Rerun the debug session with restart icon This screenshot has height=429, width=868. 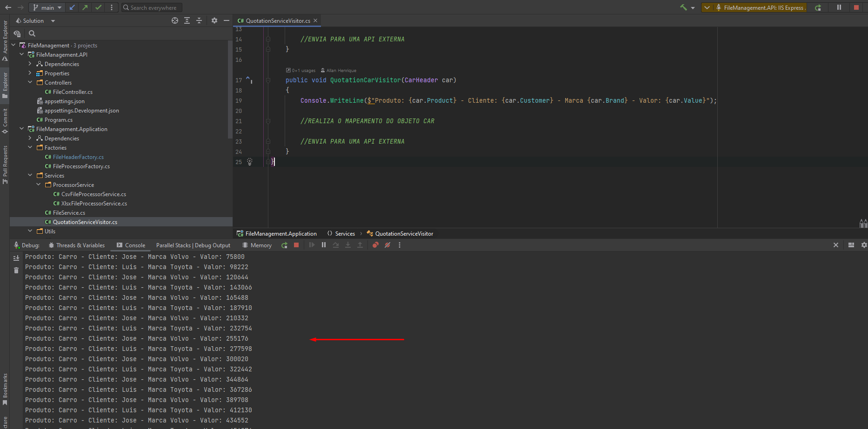coord(818,7)
